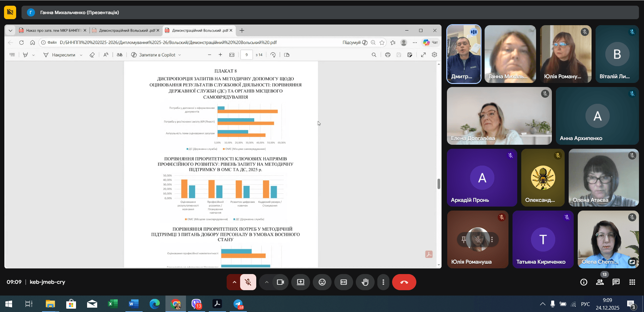Screen dimensions: 644x312
Task: Click the PDF vertical scrollbar thumb
Action: [x=439, y=184]
